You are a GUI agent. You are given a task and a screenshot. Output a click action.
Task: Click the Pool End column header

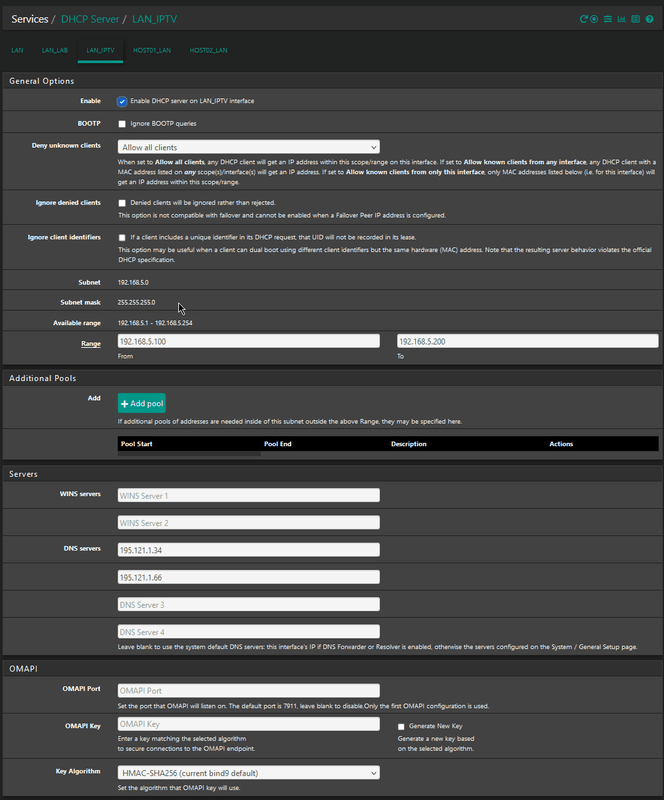(x=278, y=444)
